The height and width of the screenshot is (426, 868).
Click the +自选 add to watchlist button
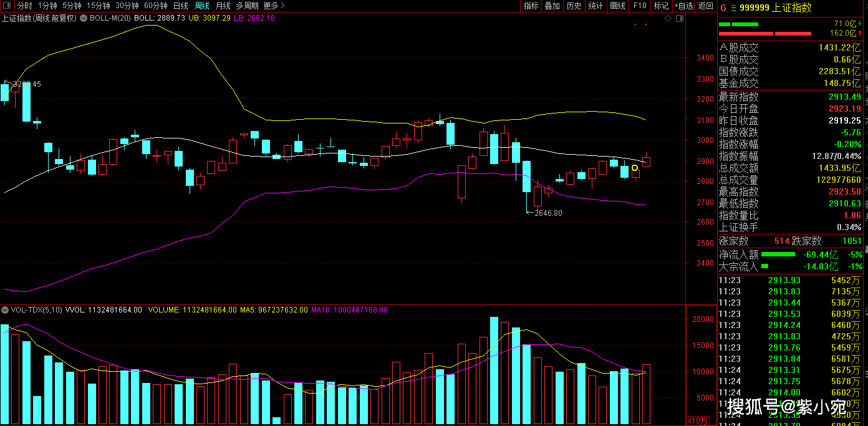tap(683, 6)
